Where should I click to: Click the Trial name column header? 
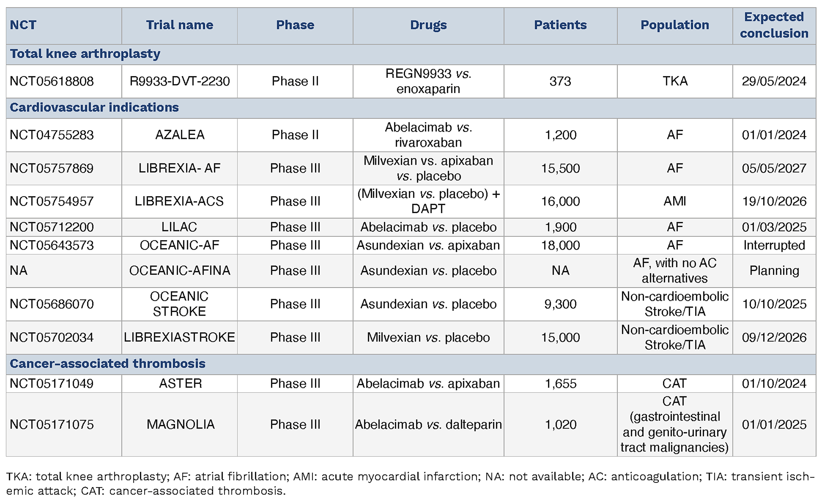[179, 25]
